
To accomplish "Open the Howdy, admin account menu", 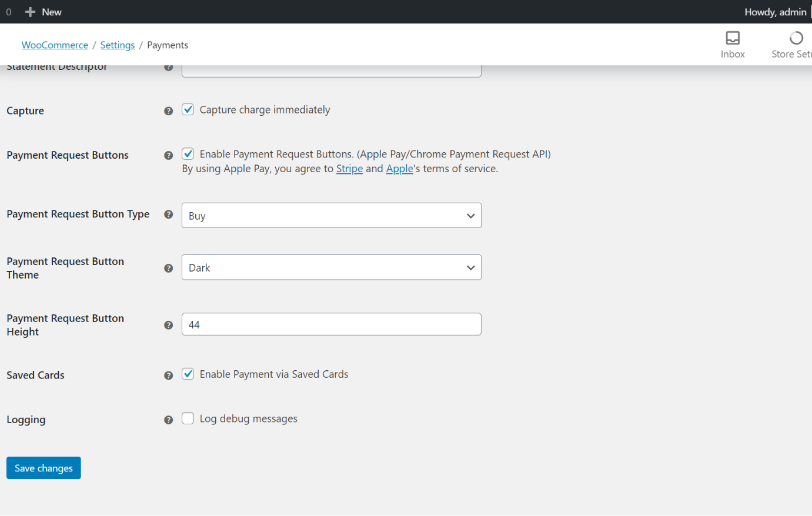I will (x=775, y=12).
